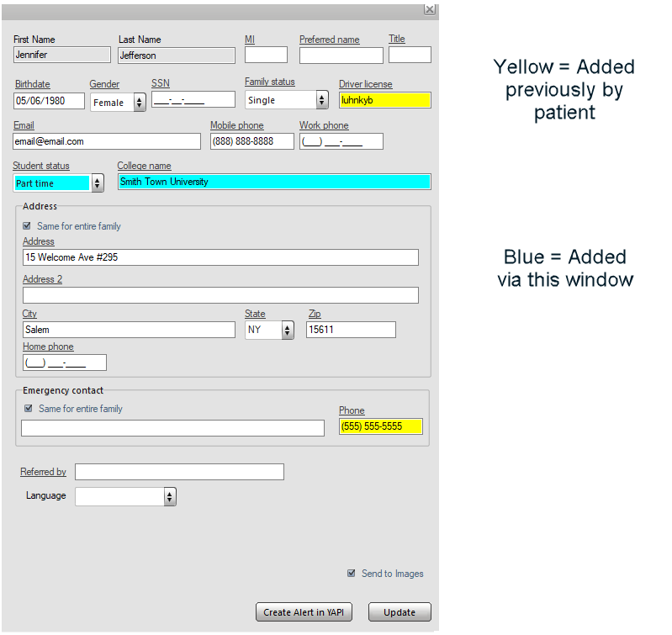This screenshot has width=672, height=635.
Task: Click the Email field
Action: [x=107, y=141]
